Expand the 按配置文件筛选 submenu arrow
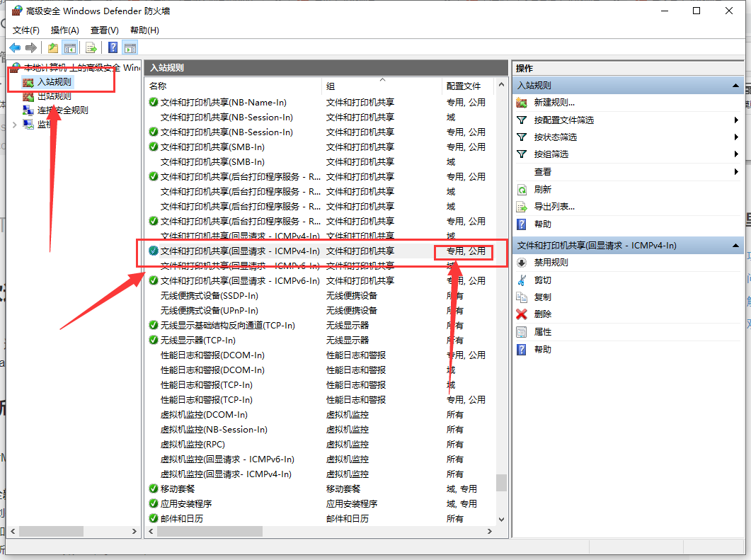 pyautogui.click(x=736, y=120)
